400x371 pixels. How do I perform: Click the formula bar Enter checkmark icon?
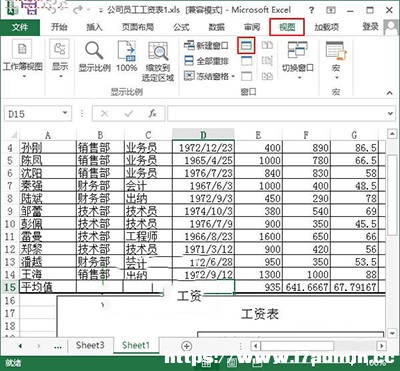pos(128,114)
